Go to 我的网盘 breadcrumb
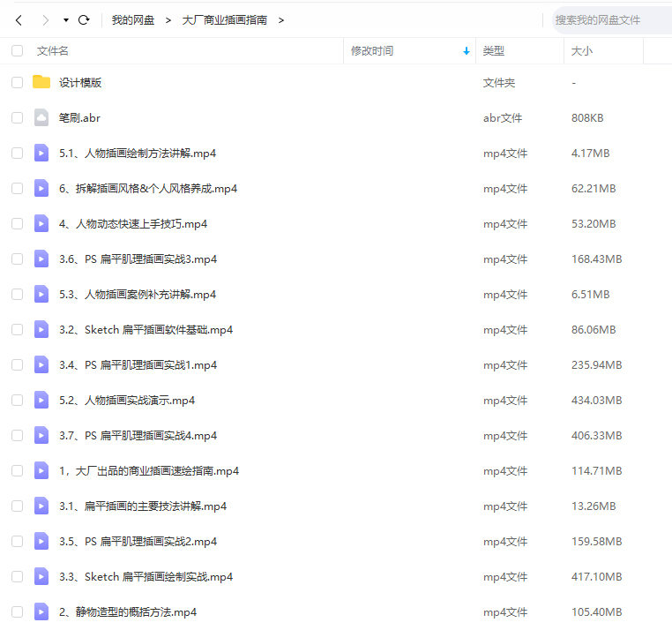The height and width of the screenshot is (630, 672). point(133,19)
